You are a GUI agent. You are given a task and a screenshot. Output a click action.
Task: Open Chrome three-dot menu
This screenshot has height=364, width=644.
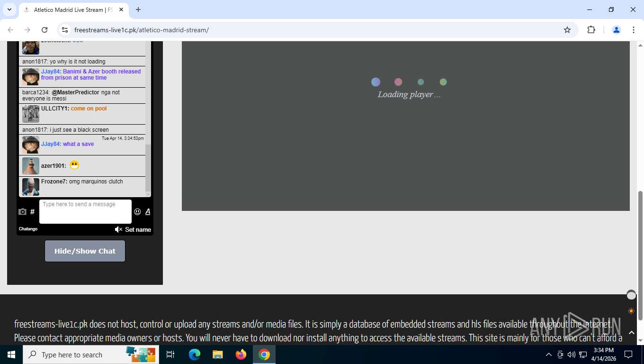coord(634,30)
